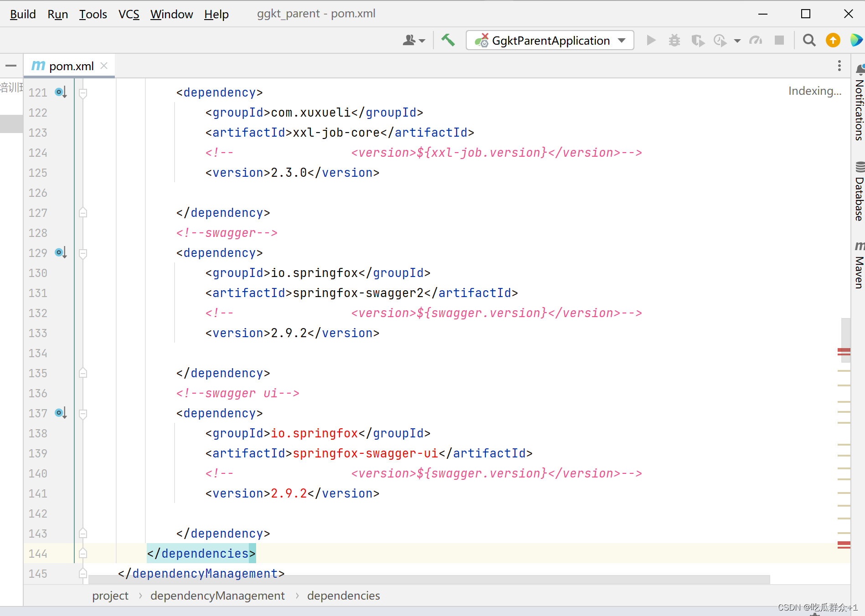Click the dependencies breadcrumb
This screenshot has height=616, width=865.
point(344,595)
